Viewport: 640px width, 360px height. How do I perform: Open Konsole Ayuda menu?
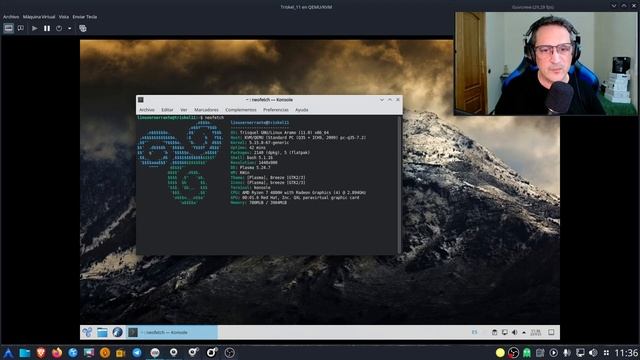pyautogui.click(x=302, y=110)
